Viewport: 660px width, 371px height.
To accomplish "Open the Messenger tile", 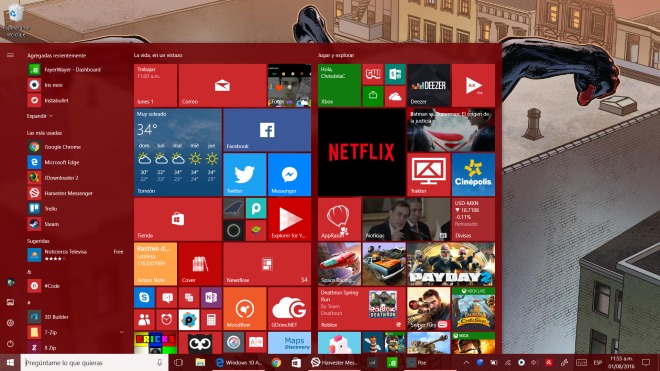I will click(289, 174).
